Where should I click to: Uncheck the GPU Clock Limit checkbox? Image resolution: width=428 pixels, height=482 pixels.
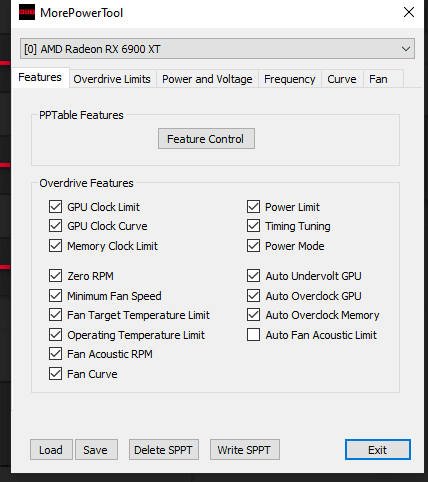[x=55, y=207]
